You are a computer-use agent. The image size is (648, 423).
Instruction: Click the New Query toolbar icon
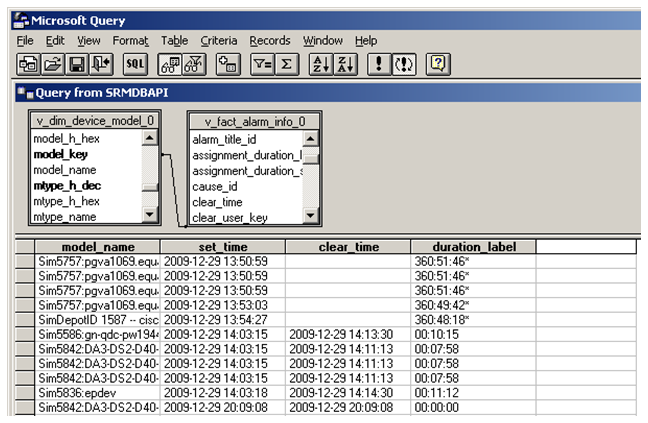coord(29,64)
